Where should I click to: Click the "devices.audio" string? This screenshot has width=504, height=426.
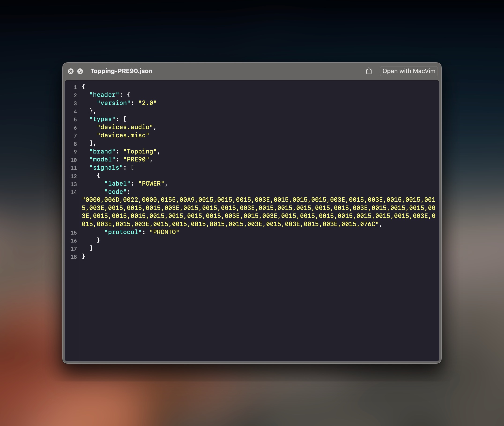125,127
